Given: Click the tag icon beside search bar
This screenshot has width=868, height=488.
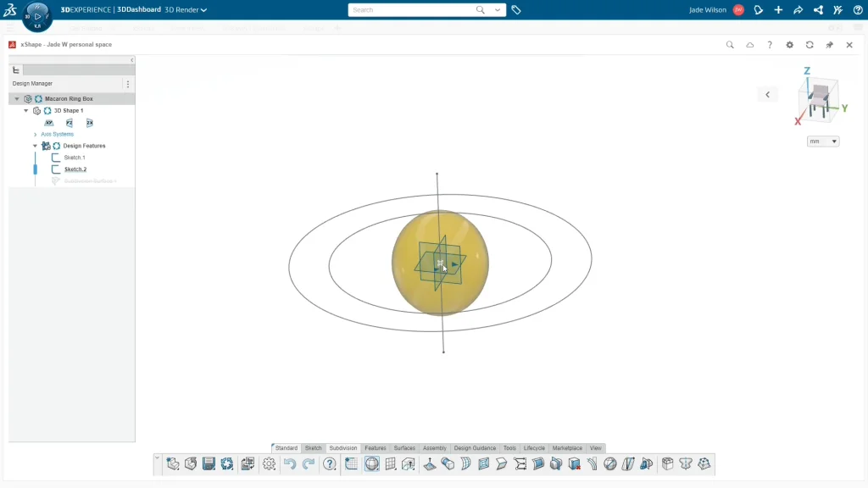Looking at the screenshot, I should 516,10.
